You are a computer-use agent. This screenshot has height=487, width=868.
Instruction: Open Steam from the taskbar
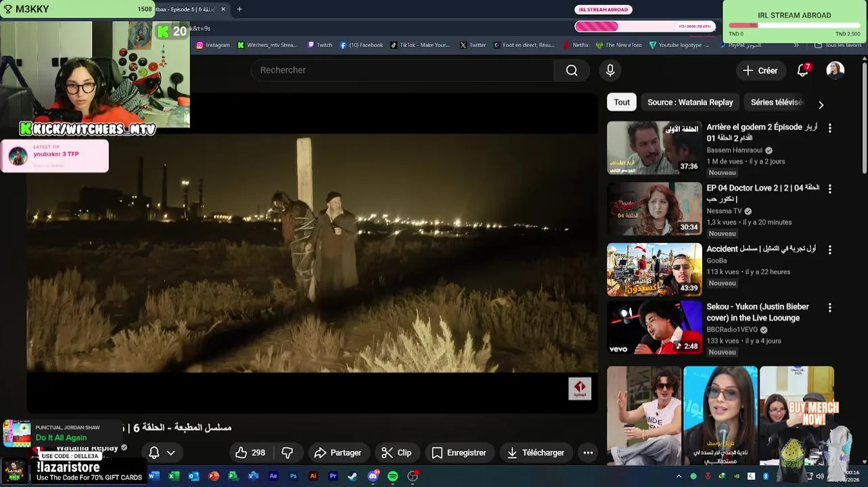(x=352, y=476)
